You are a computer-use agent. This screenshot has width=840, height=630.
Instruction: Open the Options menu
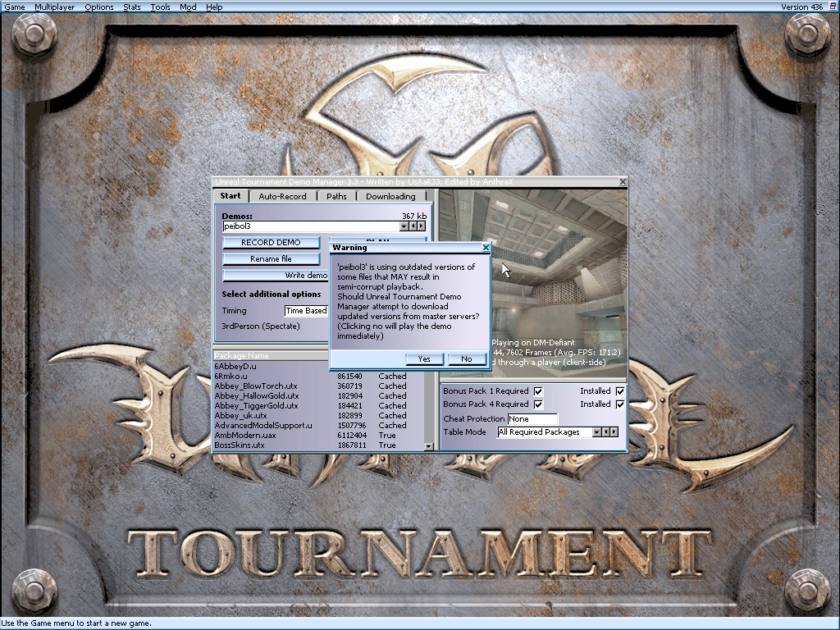pyautogui.click(x=99, y=7)
